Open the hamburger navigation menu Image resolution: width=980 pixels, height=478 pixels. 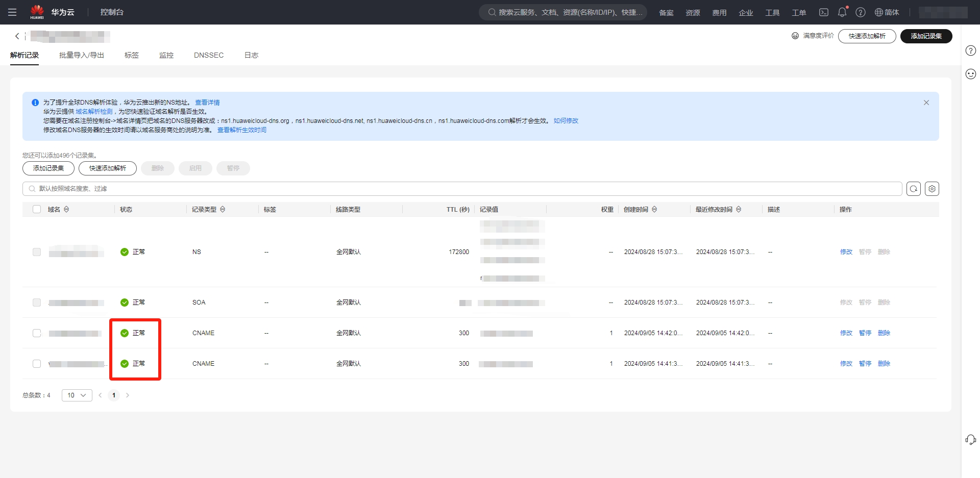click(12, 12)
